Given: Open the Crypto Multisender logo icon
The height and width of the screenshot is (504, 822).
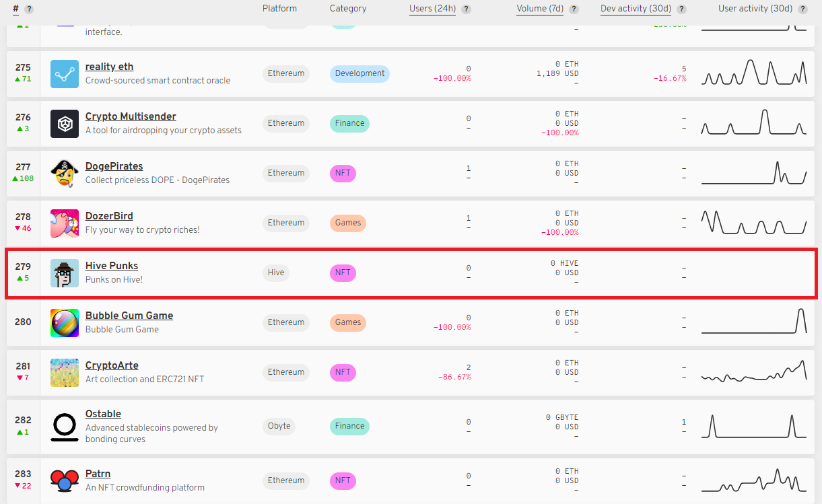Looking at the screenshot, I should pos(65,124).
